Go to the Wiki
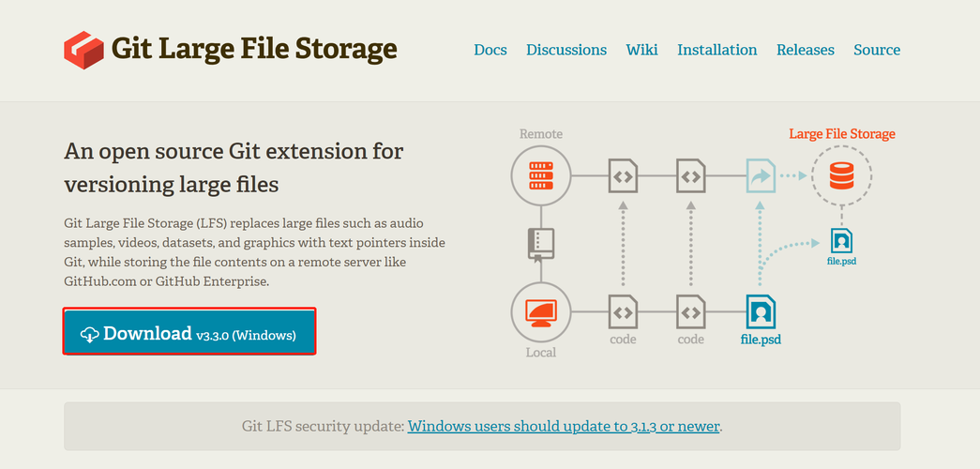 (641, 50)
